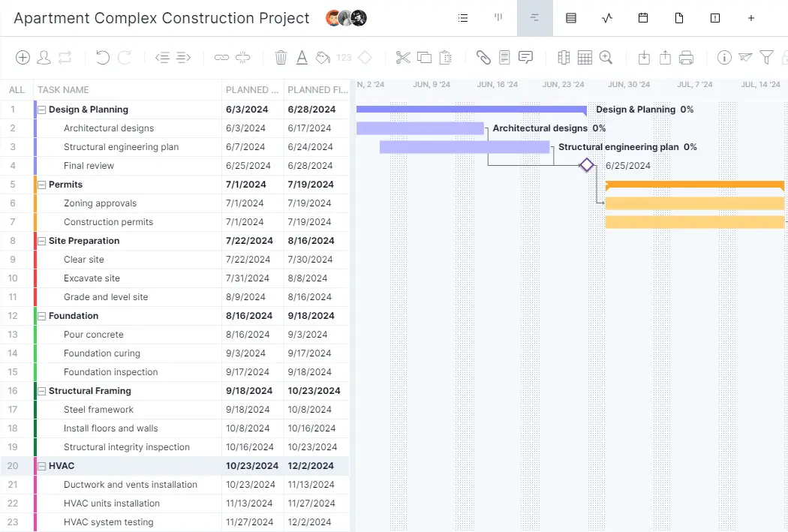Select the Gantt view tab
Screen dimensions: 788x532
(534, 18)
